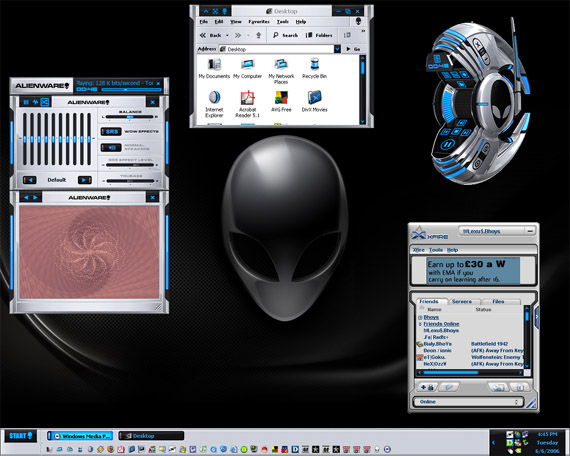This screenshot has width=570, height=456.
Task: Open the Help menu in Desktop window
Action: [x=301, y=21]
